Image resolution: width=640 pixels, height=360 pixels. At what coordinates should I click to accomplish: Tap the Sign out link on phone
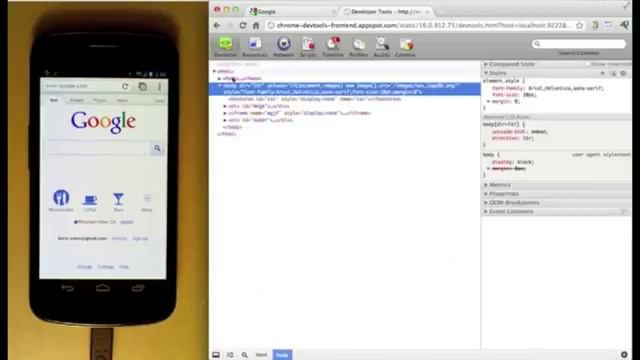point(140,238)
